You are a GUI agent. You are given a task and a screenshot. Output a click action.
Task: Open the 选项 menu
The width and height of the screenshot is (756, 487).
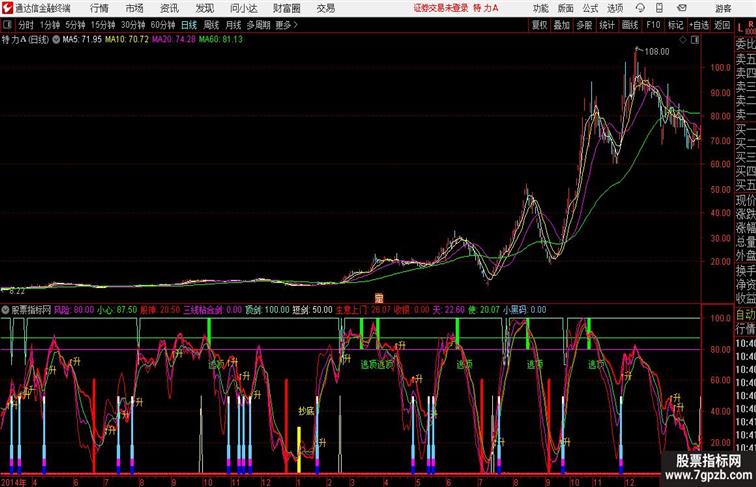point(615,8)
